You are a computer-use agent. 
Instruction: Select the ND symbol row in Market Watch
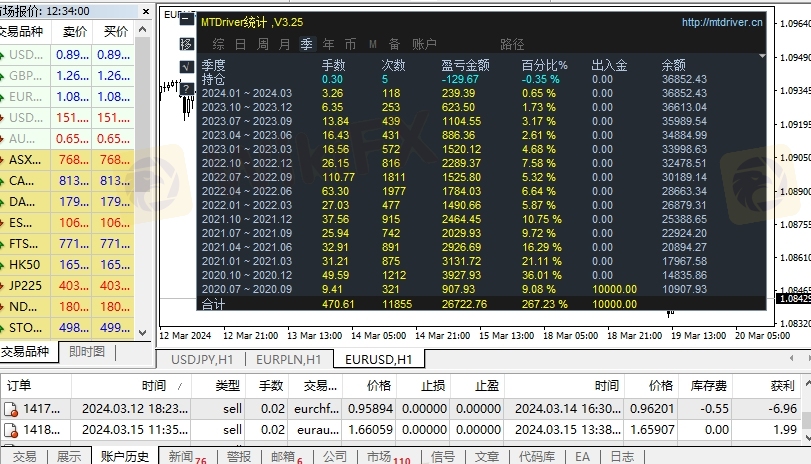67,307
